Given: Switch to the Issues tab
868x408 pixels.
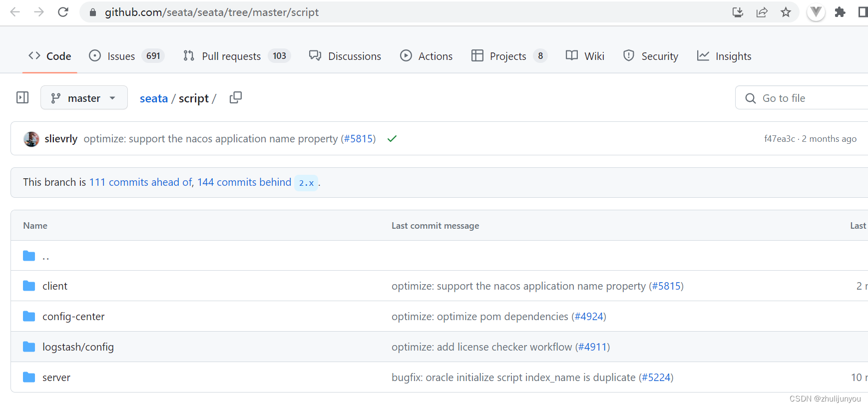Looking at the screenshot, I should coord(121,56).
